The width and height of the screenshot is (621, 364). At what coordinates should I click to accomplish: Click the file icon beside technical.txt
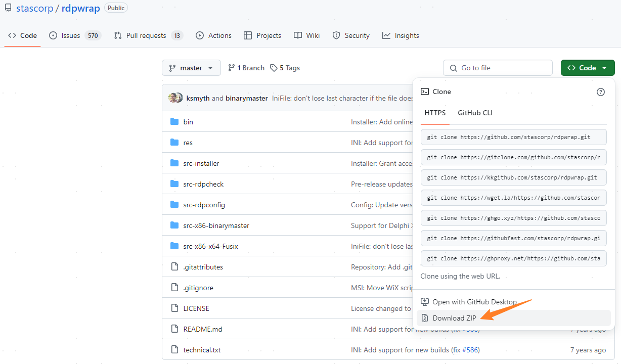click(174, 350)
